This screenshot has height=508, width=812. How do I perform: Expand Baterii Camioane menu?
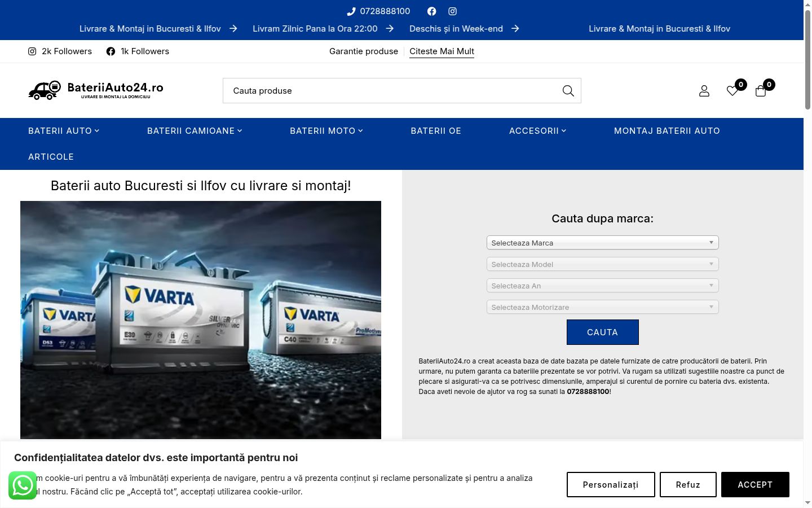(195, 131)
